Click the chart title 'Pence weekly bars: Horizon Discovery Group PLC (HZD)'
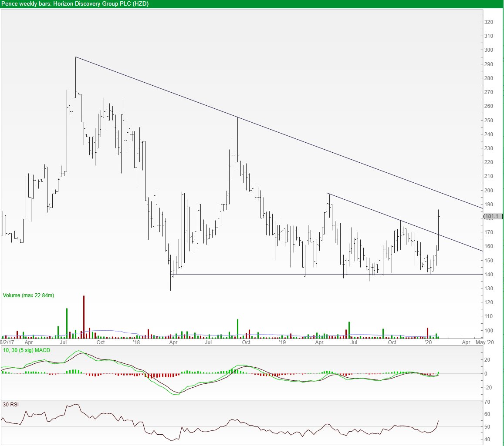Viewport: 504px width, 446px height. (75, 4)
